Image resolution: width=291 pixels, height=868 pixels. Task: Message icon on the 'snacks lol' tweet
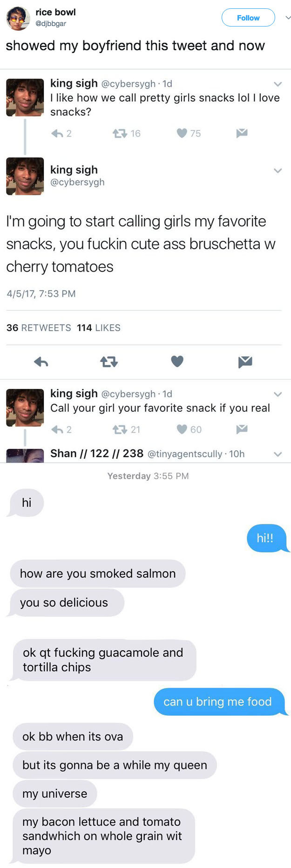click(242, 134)
